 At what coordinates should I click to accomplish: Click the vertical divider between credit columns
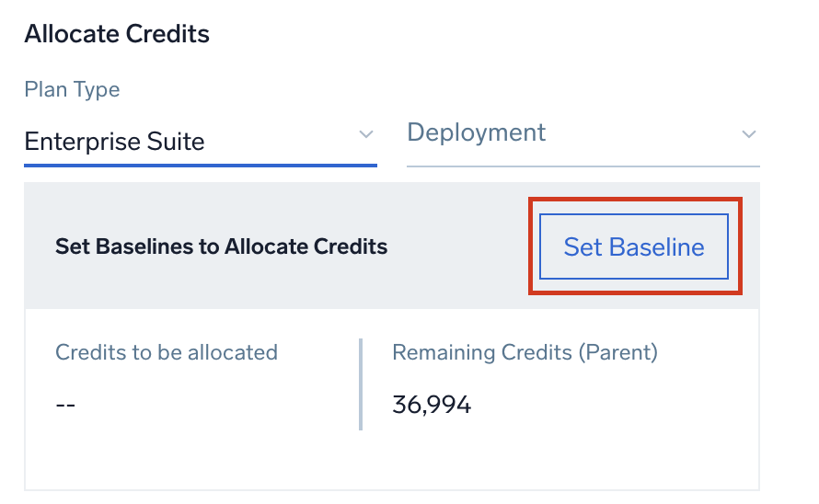click(x=361, y=384)
